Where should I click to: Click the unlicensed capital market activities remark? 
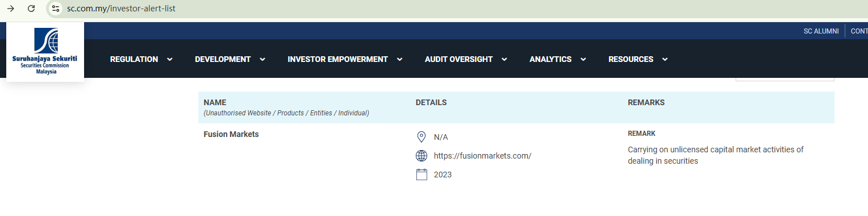click(716, 155)
